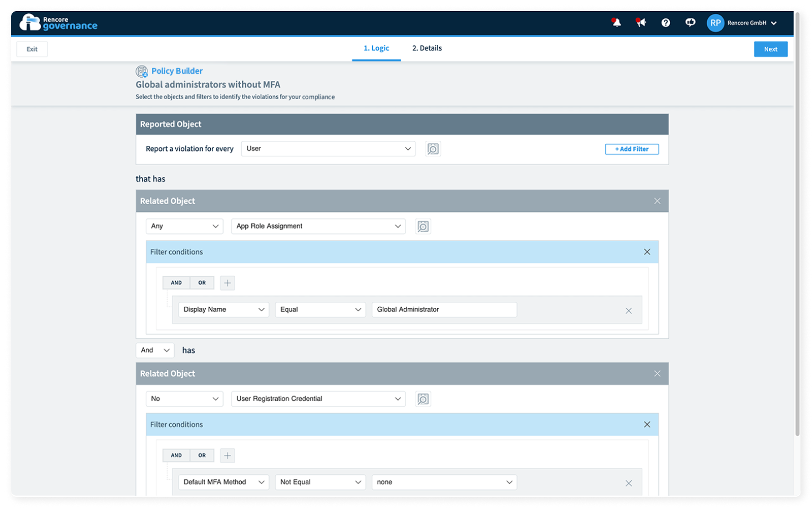The image size is (812, 508).
Task: Open the announcements megaphone icon
Action: 641,23
